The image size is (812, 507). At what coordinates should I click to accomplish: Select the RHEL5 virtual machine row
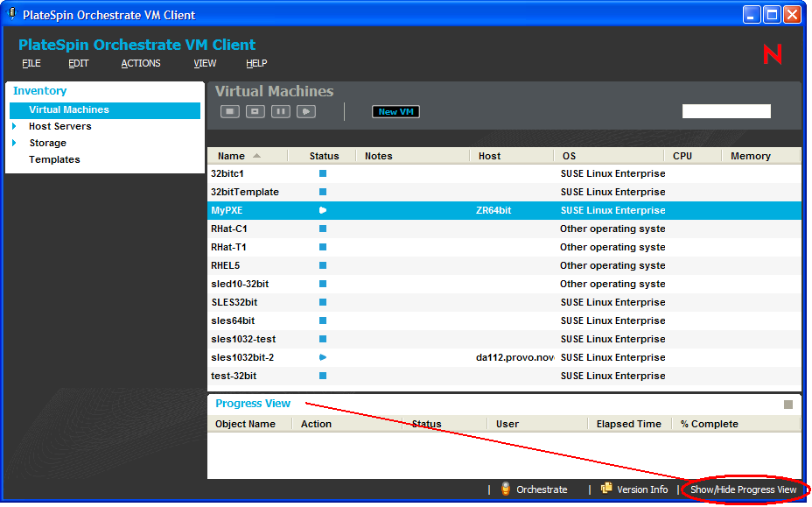(x=225, y=265)
